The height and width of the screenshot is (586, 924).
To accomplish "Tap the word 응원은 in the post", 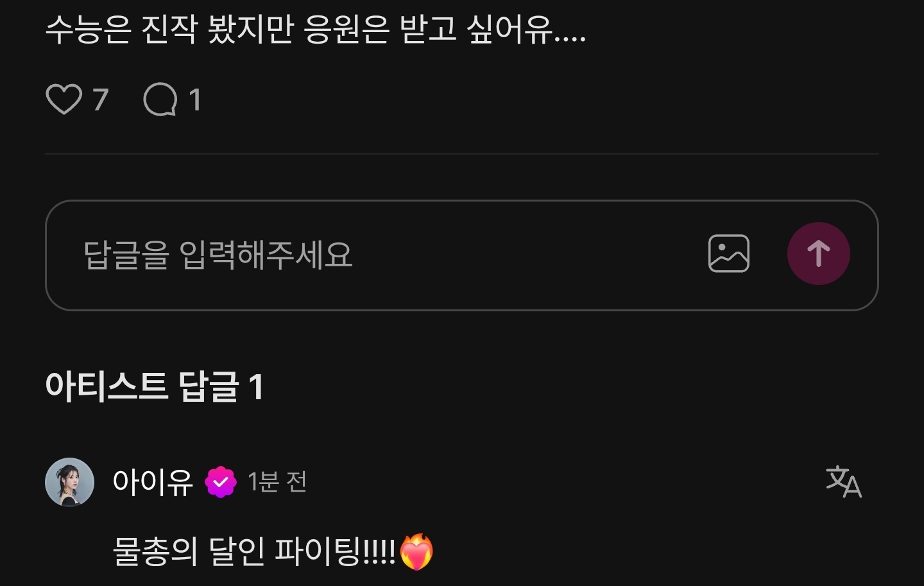I will click(346, 30).
